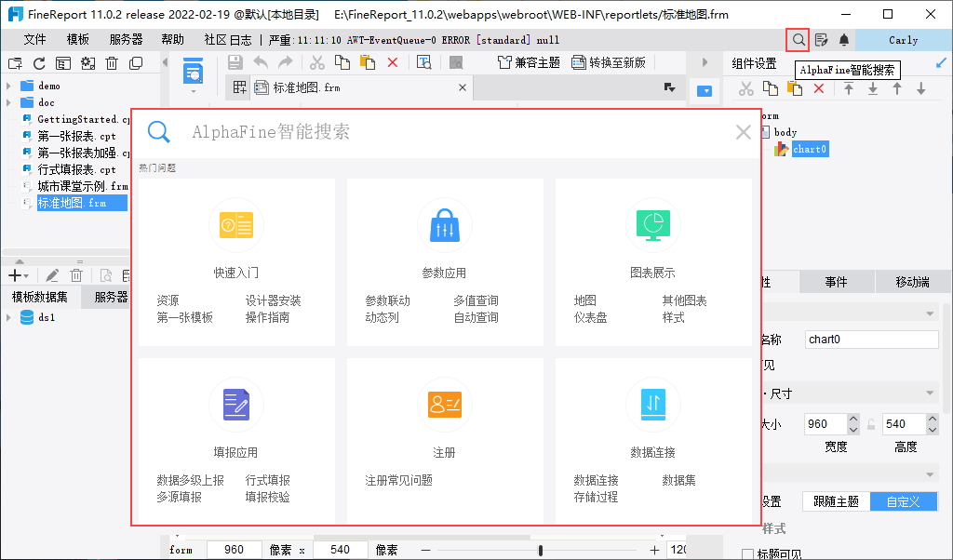Switch to the 事件 tab
Screen dimensions: 953x560
(x=837, y=282)
